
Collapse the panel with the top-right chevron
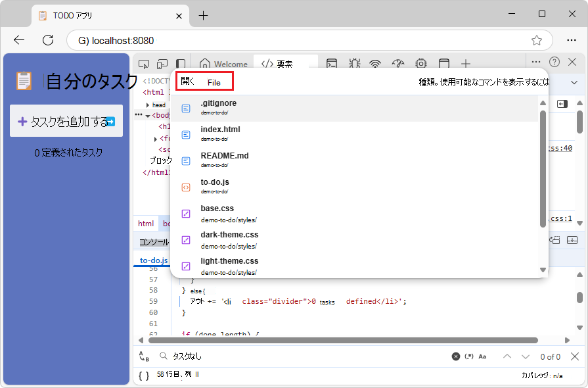pyautogui.click(x=575, y=82)
